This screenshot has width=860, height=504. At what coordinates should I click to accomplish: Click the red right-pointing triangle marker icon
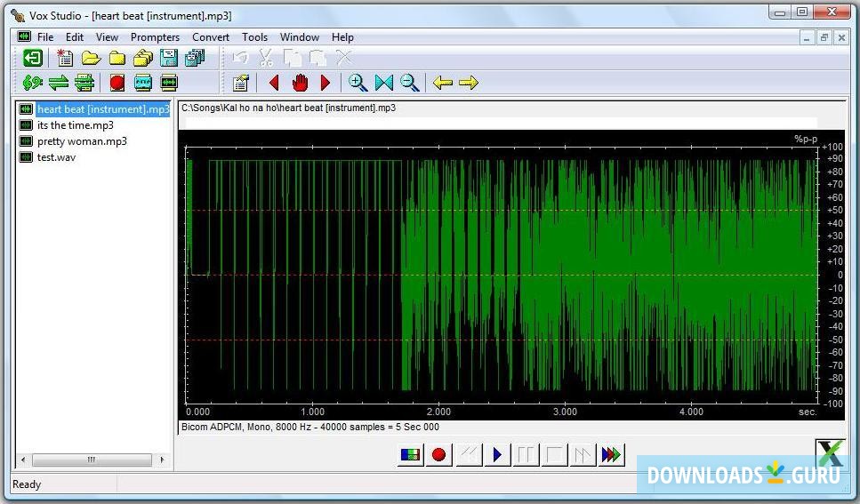[x=326, y=83]
